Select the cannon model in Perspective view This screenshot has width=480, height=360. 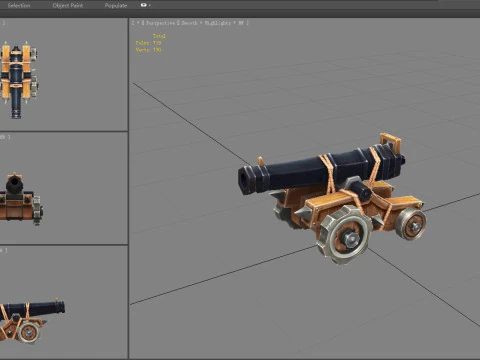(332, 198)
